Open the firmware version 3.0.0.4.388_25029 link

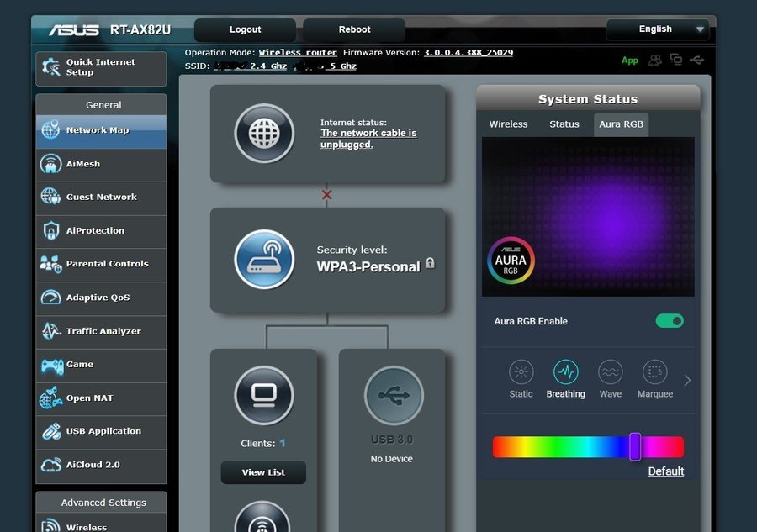(x=468, y=53)
